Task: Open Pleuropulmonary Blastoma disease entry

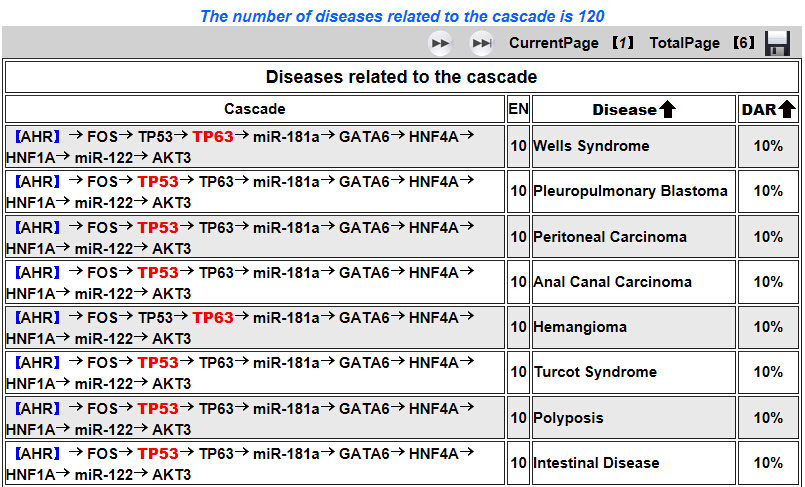Action: click(x=630, y=191)
